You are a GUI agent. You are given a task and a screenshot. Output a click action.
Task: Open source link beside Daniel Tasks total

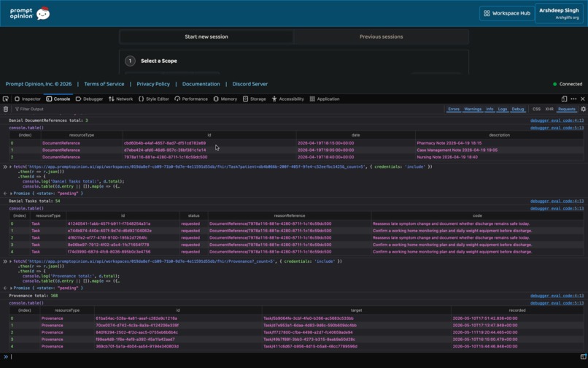pyautogui.click(x=557, y=201)
